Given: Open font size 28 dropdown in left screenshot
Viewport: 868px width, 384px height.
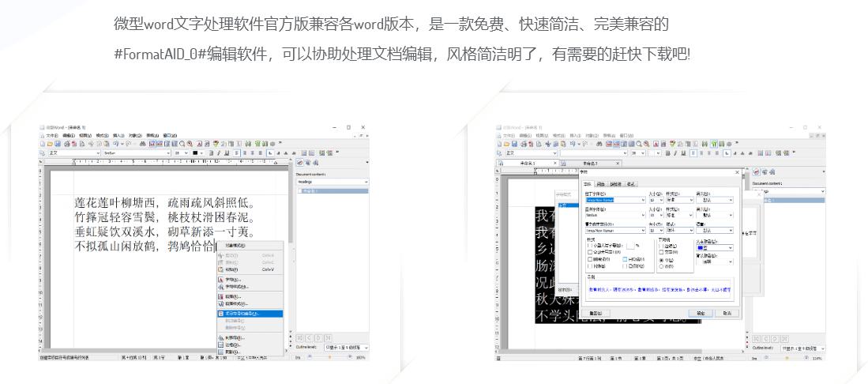Looking at the screenshot, I should click(x=182, y=153).
